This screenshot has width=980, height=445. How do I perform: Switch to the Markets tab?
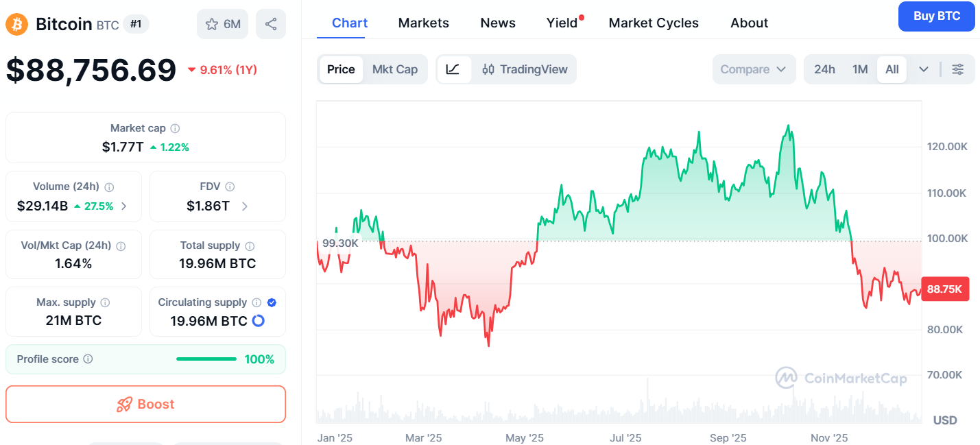point(423,23)
